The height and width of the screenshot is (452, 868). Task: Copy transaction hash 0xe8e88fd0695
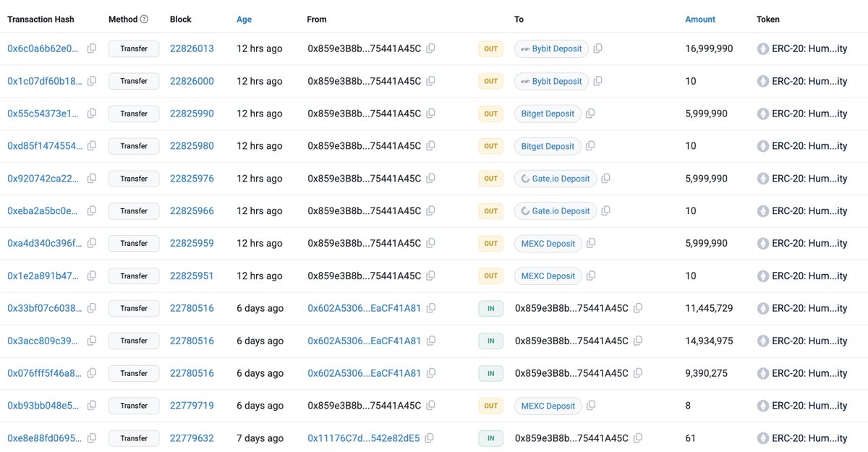pyautogui.click(x=92, y=438)
